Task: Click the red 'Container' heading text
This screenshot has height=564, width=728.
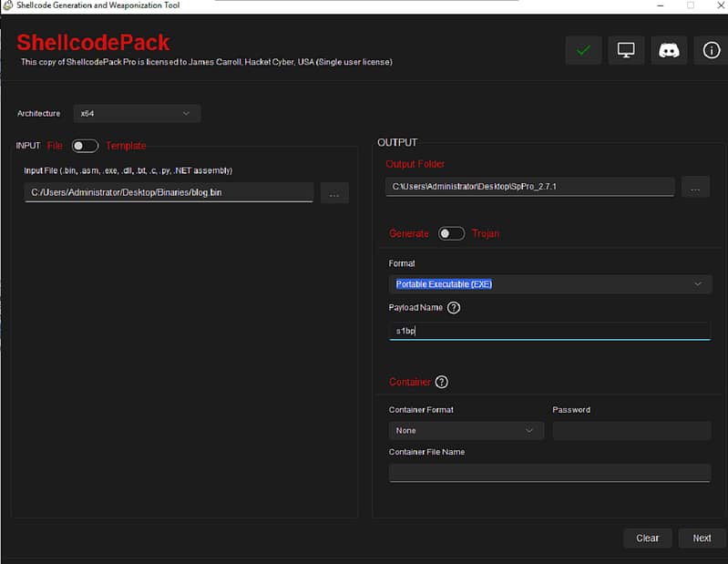Action: [410, 382]
